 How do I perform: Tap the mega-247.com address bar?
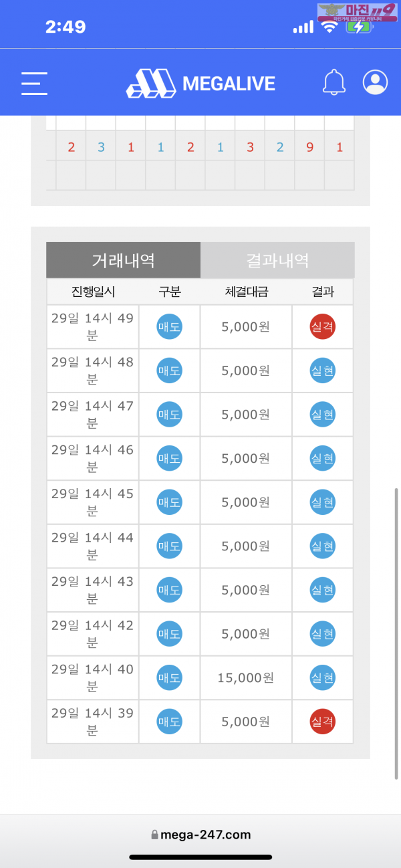(x=200, y=834)
